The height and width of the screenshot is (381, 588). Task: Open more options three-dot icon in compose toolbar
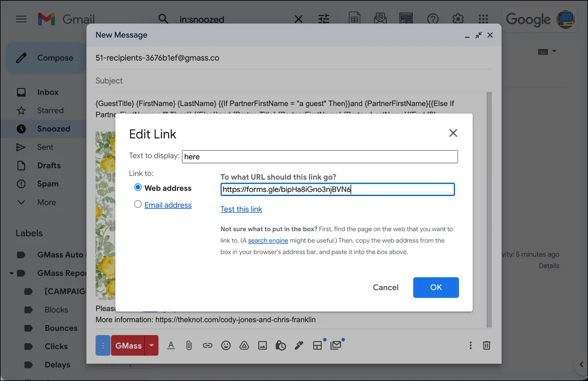pos(470,346)
